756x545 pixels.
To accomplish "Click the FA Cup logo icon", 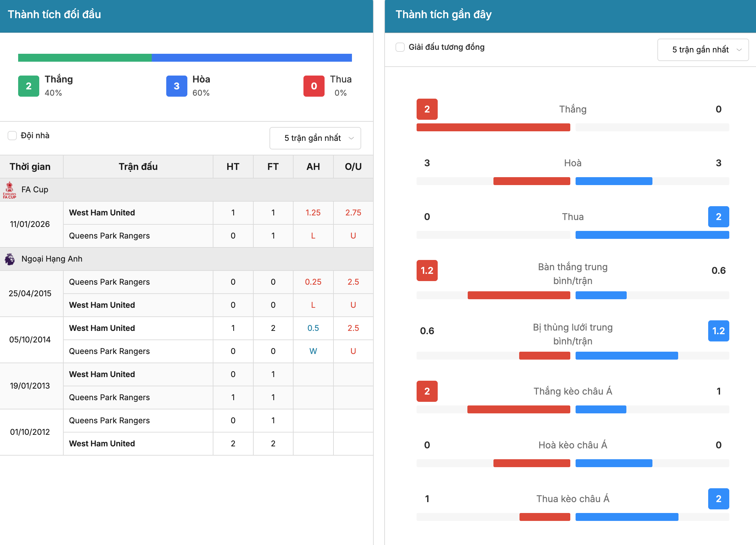I will 10,190.
